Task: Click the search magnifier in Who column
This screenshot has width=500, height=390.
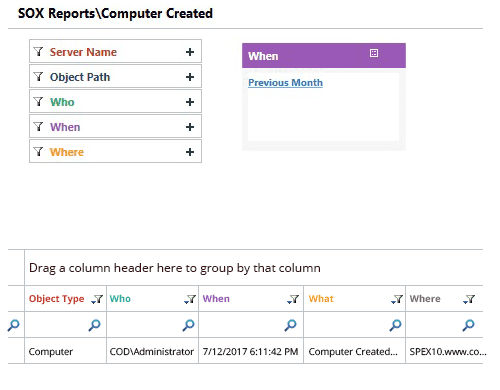Action: click(188, 325)
